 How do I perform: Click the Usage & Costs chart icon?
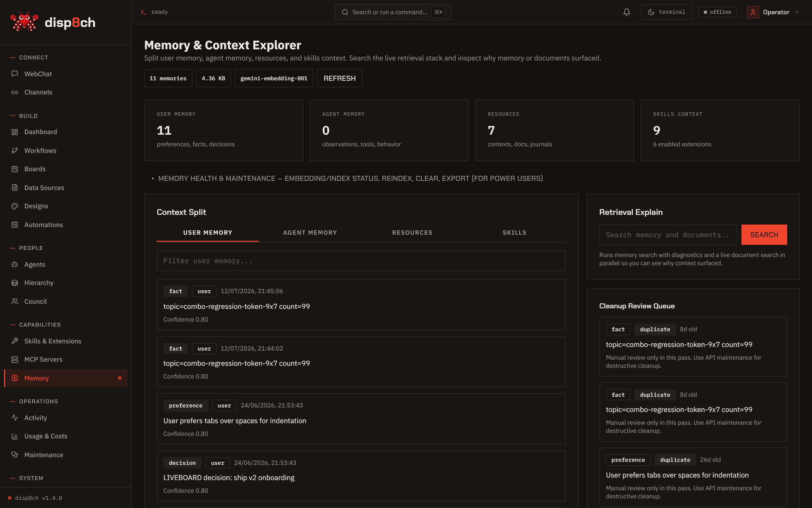(15, 436)
